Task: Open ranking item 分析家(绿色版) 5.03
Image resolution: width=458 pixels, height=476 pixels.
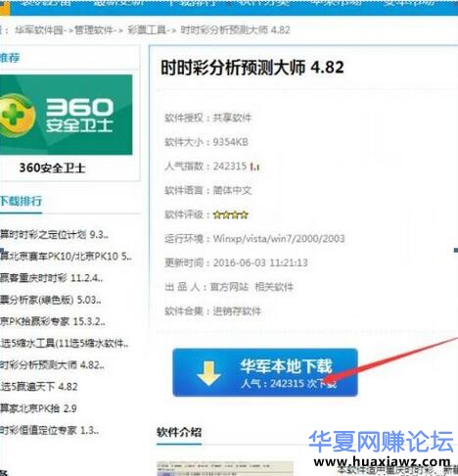Action: pyautogui.click(x=51, y=300)
